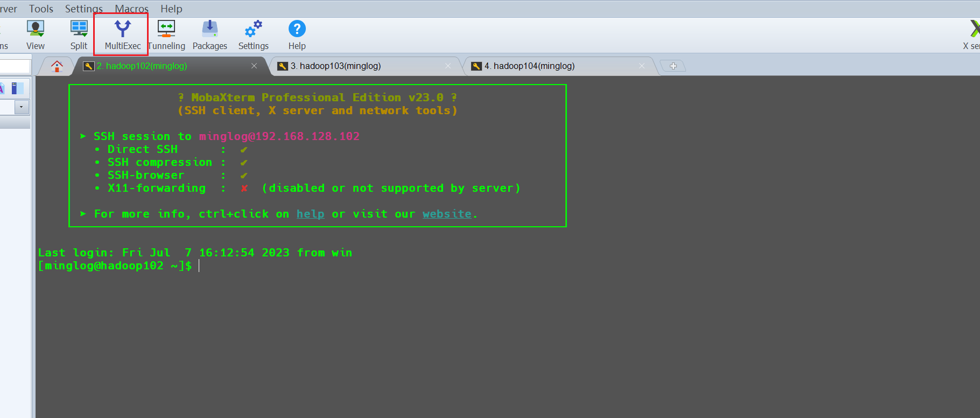Click the sidebar search input field

click(x=15, y=66)
